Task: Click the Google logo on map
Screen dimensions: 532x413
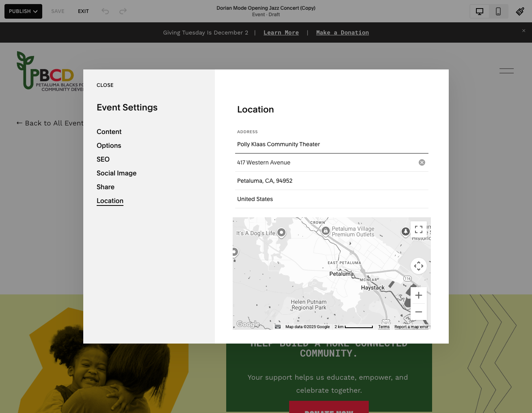Action: (x=248, y=324)
